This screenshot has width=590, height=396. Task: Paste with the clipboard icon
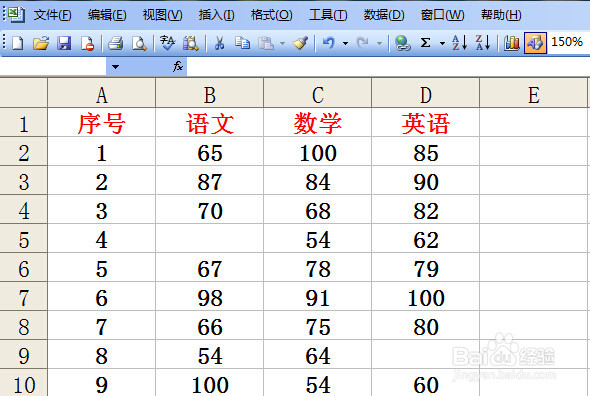(x=266, y=43)
